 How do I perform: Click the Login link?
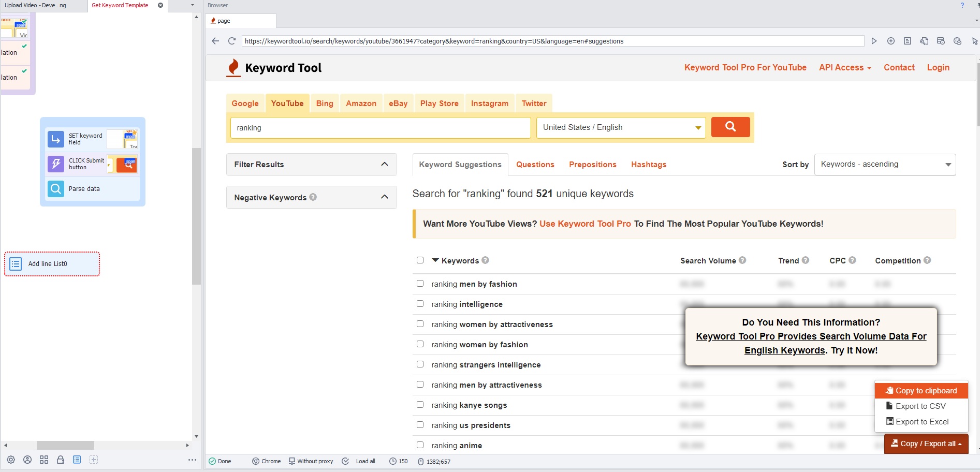point(938,67)
